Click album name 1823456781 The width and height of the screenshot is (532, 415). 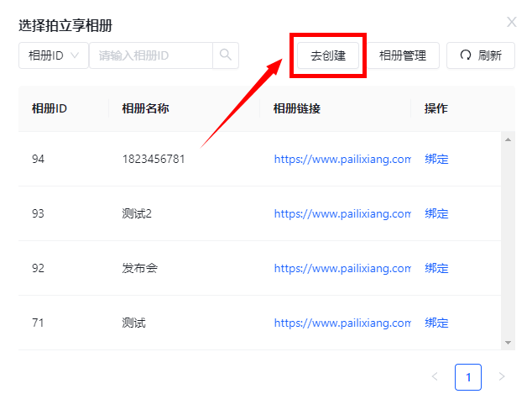(x=154, y=159)
